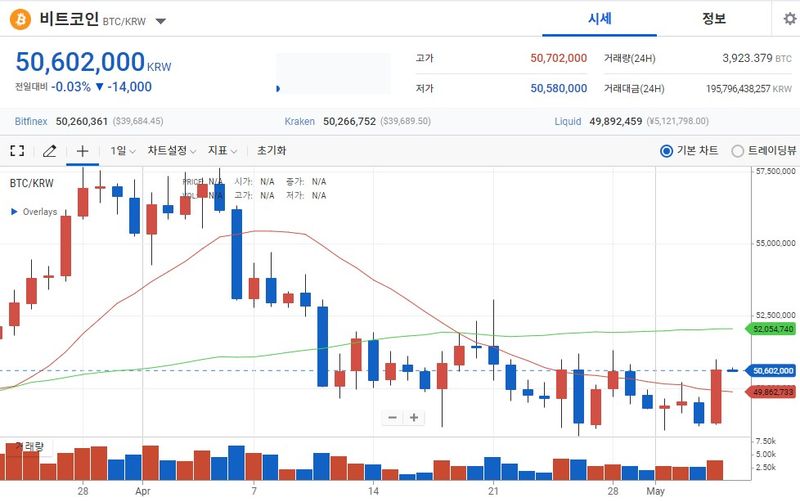Screen dimensions: 800x501
Task: Select the 기본 차트 radio button
Action: pos(666,151)
